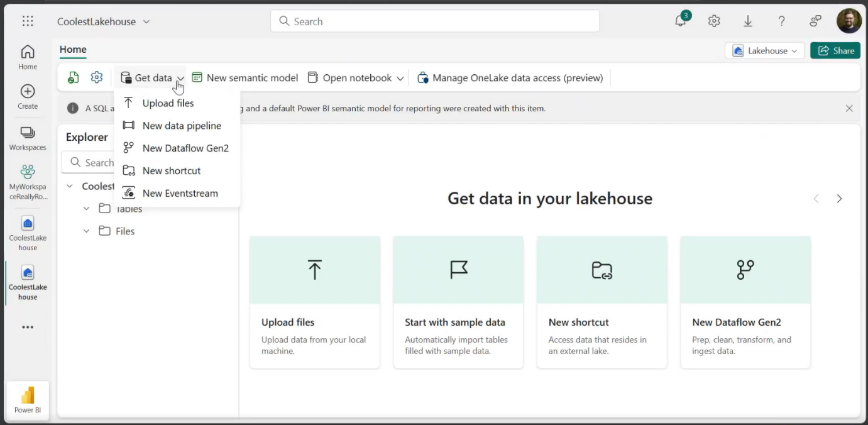Choose New shortcut from the Get data menu
The width and height of the screenshot is (868, 425).
[172, 170]
